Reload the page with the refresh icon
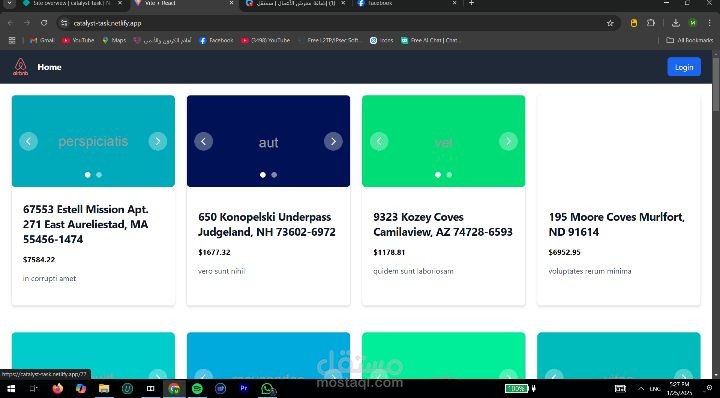 click(44, 23)
